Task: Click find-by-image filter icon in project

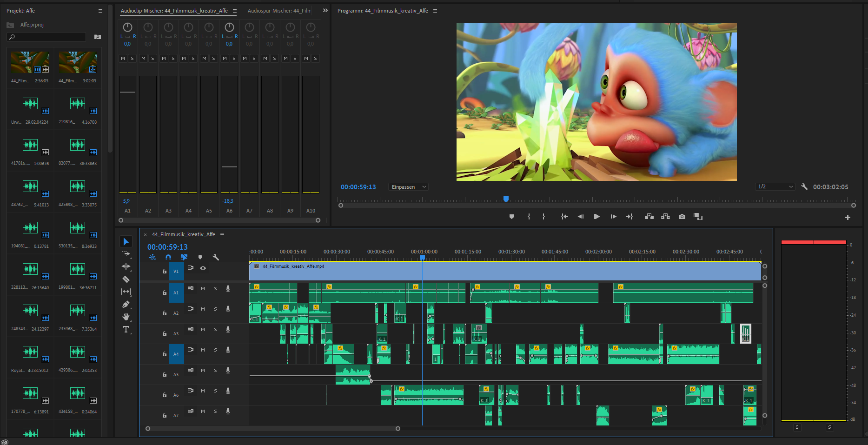Action: click(98, 37)
